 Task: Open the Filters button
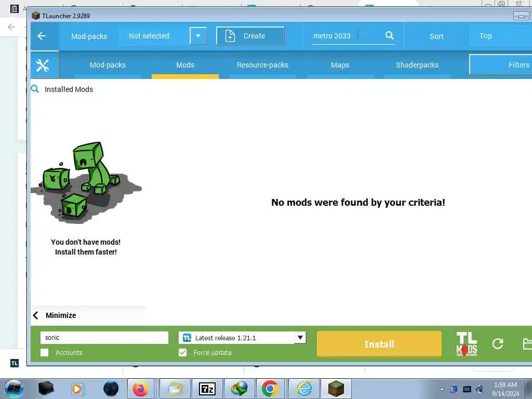pos(501,64)
